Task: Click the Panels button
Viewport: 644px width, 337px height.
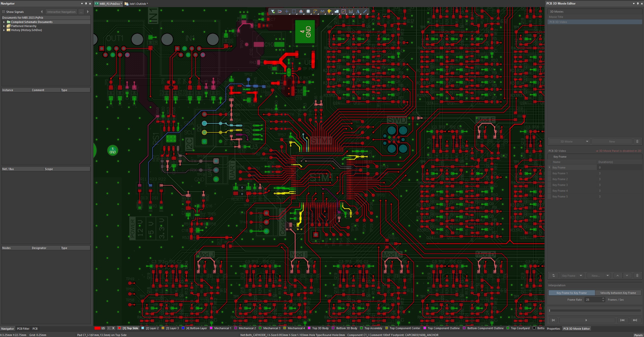Action: pyautogui.click(x=638, y=335)
